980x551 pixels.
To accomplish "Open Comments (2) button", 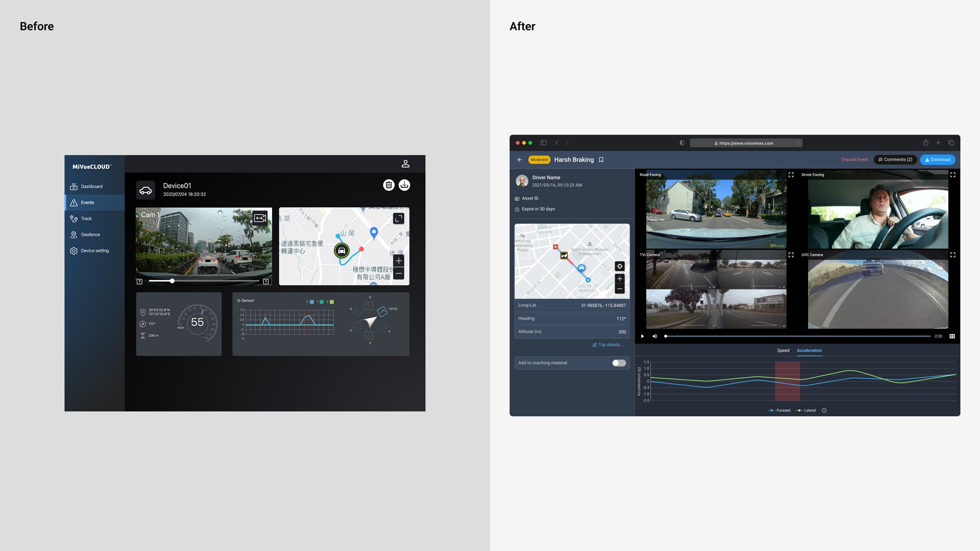I will 895,160.
